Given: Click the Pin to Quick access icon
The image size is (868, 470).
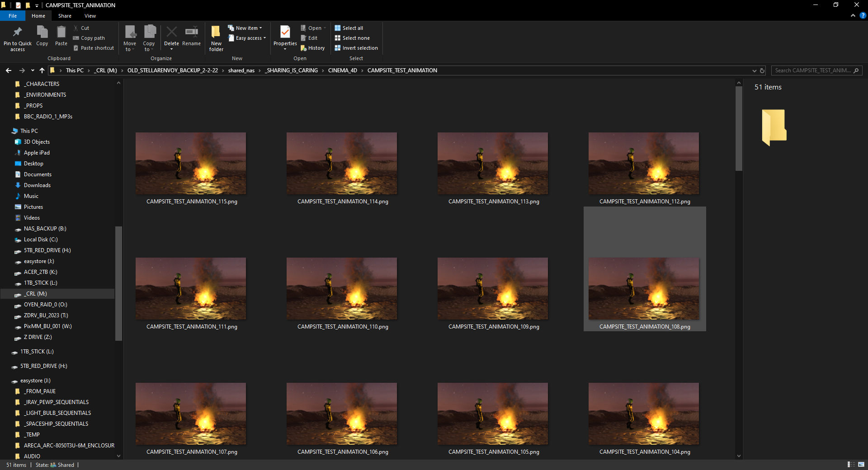Looking at the screenshot, I should pos(18,32).
